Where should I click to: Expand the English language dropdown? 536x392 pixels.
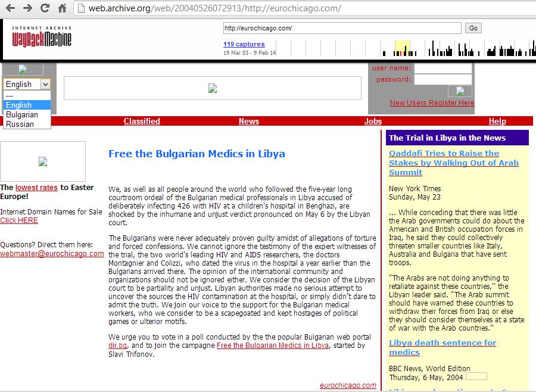click(45, 85)
